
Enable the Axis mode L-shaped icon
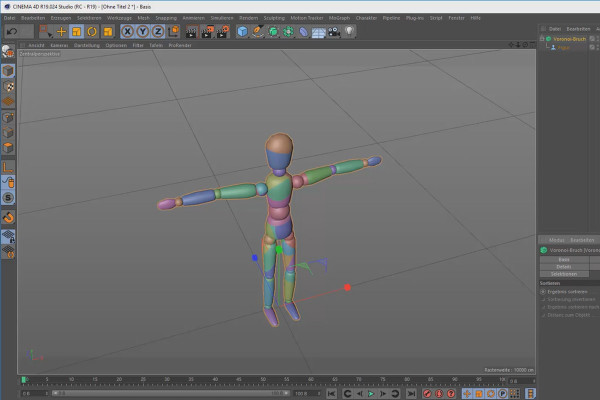[x=8, y=167]
